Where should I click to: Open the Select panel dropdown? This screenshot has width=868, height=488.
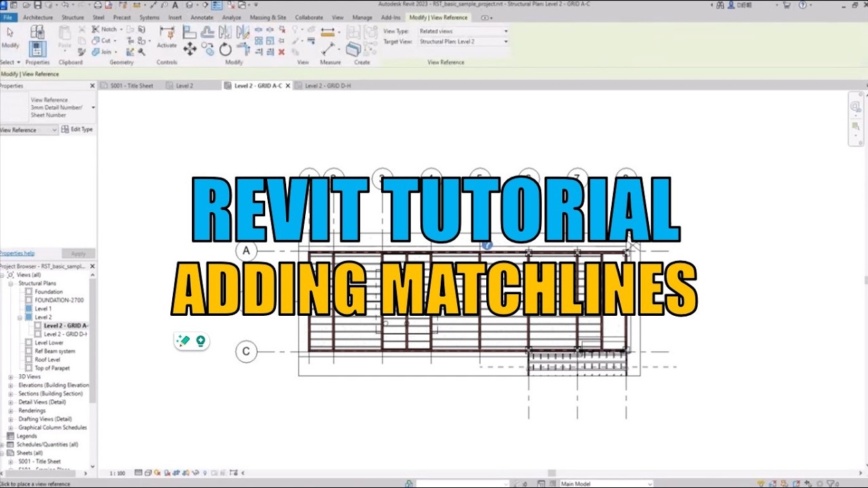point(9,62)
